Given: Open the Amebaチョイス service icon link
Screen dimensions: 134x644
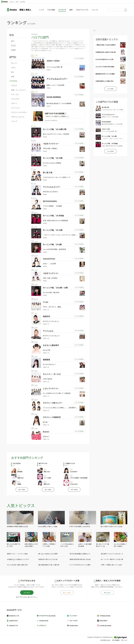Looking at the screenshot, I should [x=7, y=616].
